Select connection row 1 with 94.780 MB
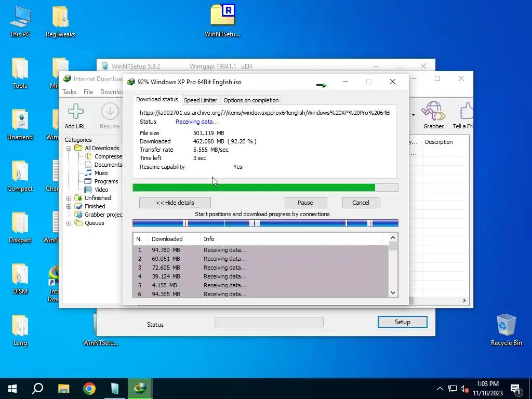The width and height of the screenshot is (532, 399). click(x=261, y=250)
